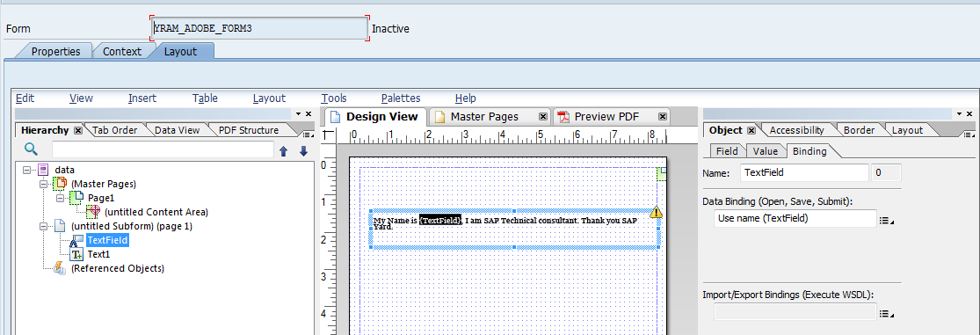Close the Hierarchy tab with its x
Screen dimensions: 980x335
[x=78, y=131]
